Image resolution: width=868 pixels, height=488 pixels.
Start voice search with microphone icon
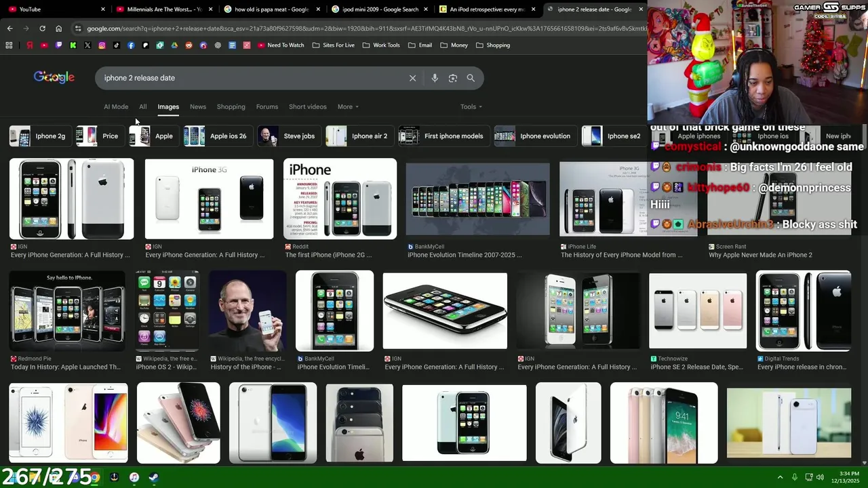point(435,78)
